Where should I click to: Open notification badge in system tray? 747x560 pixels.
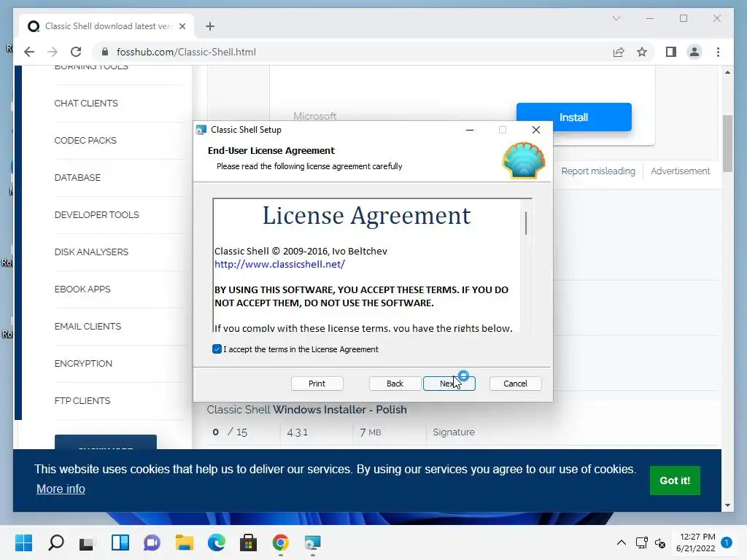727,542
